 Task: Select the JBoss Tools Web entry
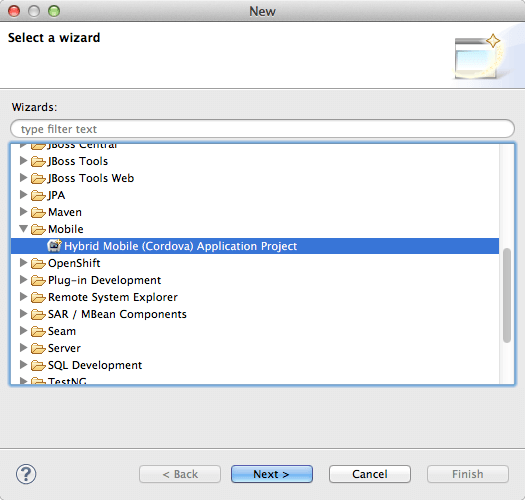tap(91, 178)
